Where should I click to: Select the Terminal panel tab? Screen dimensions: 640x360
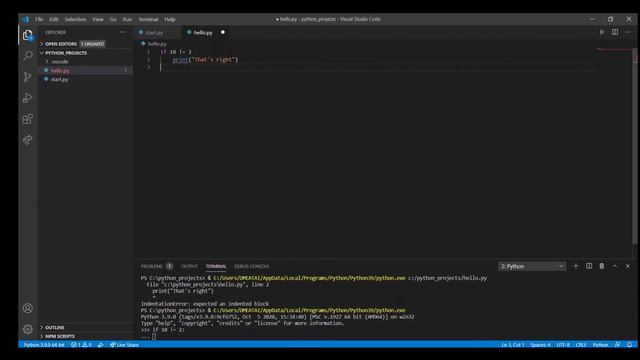[x=216, y=266]
